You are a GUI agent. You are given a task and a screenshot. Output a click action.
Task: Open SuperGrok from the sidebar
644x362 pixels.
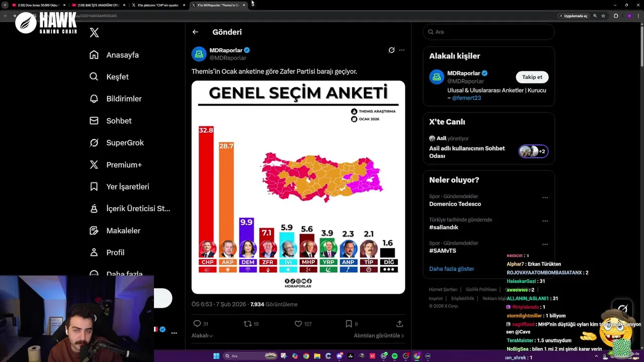click(116, 143)
